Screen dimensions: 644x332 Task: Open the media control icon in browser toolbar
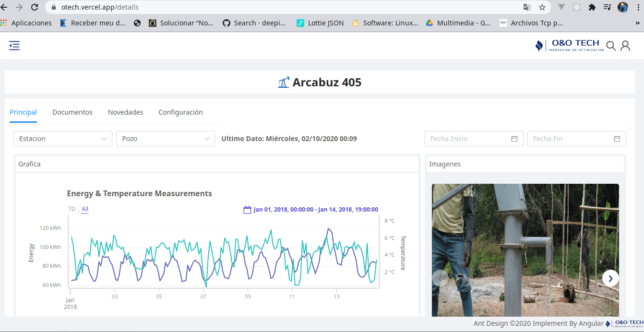pos(608,7)
